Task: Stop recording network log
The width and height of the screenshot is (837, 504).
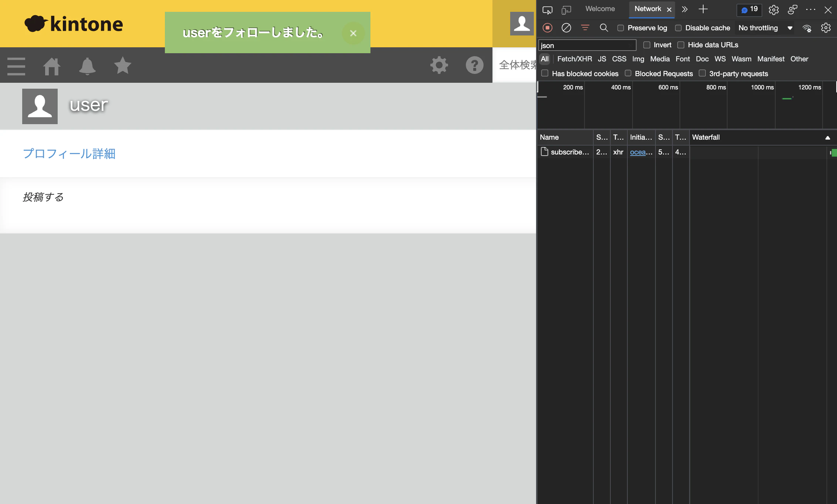Action: pyautogui.click(x=548, y=28)
